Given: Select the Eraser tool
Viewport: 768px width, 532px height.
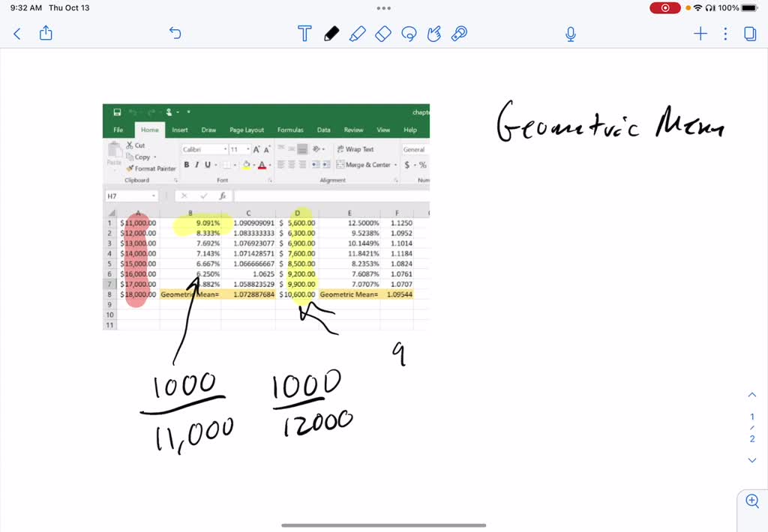Looking at the screenshot, I should (x=382, y=34).
